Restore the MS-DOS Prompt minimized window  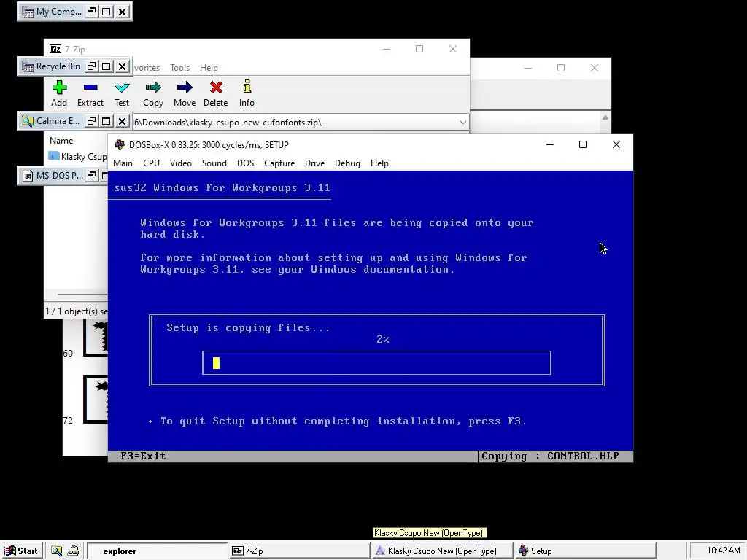pos(91,176)
